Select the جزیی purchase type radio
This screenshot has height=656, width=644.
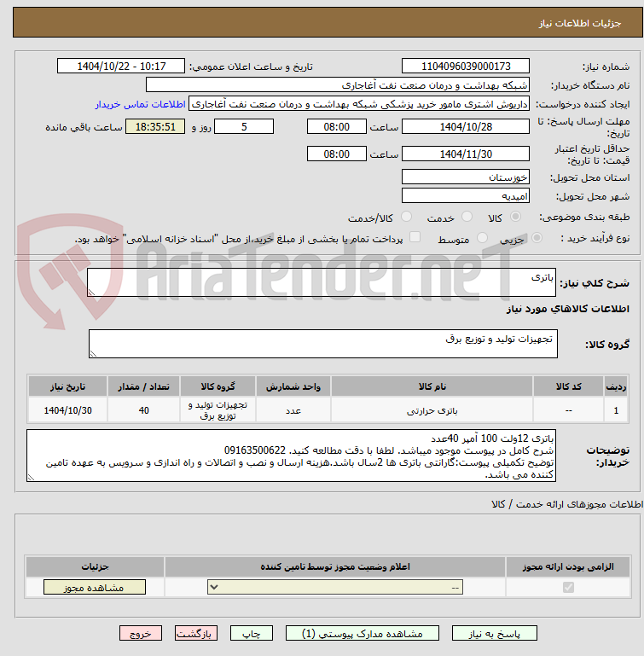tap(537, 238)
